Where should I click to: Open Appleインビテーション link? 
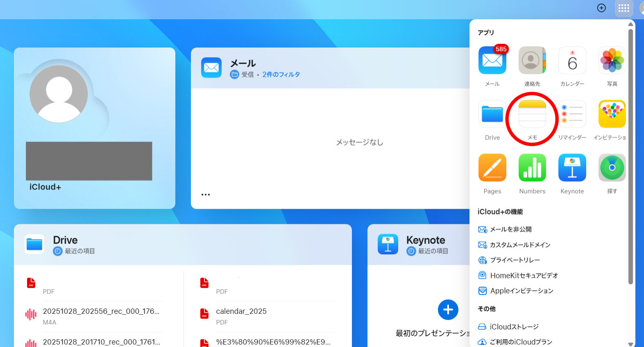(515, 291)
